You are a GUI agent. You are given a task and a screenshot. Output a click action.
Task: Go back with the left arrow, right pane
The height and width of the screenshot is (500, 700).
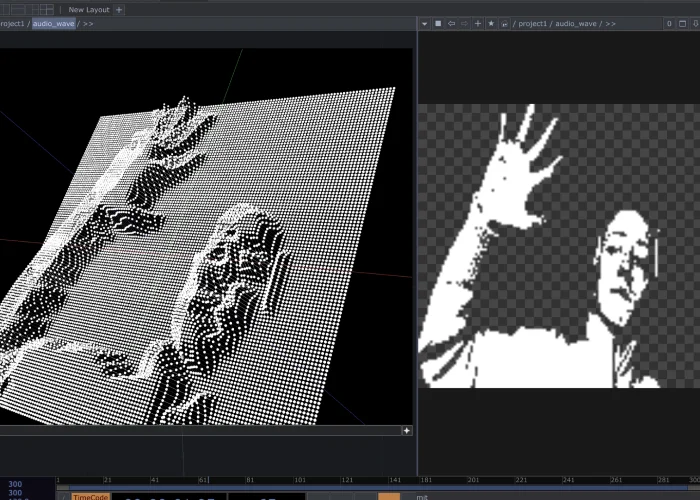coord(451,24)
